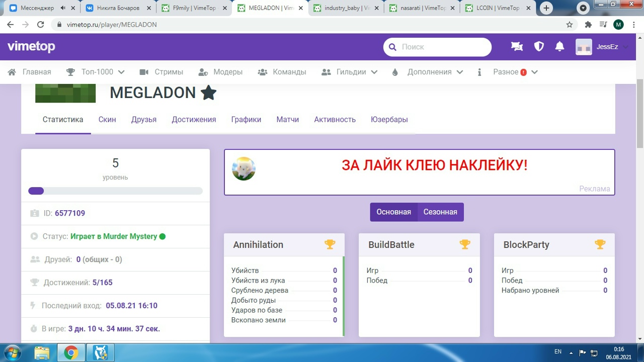
Task: Open the Достижения tab
Action: (x=194, y=120)
